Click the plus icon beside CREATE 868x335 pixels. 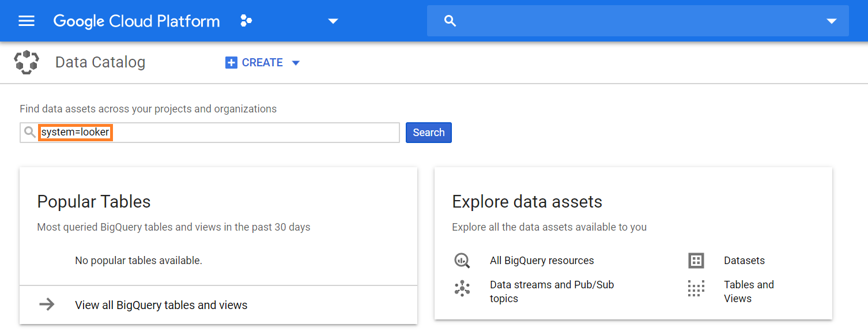[x=231, y=62]
